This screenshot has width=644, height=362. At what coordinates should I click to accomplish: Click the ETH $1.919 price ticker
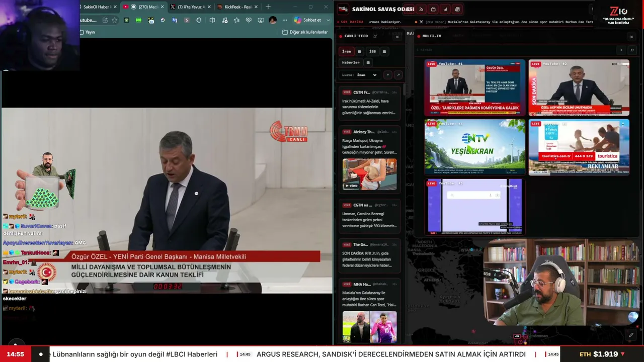click(602, 354)
